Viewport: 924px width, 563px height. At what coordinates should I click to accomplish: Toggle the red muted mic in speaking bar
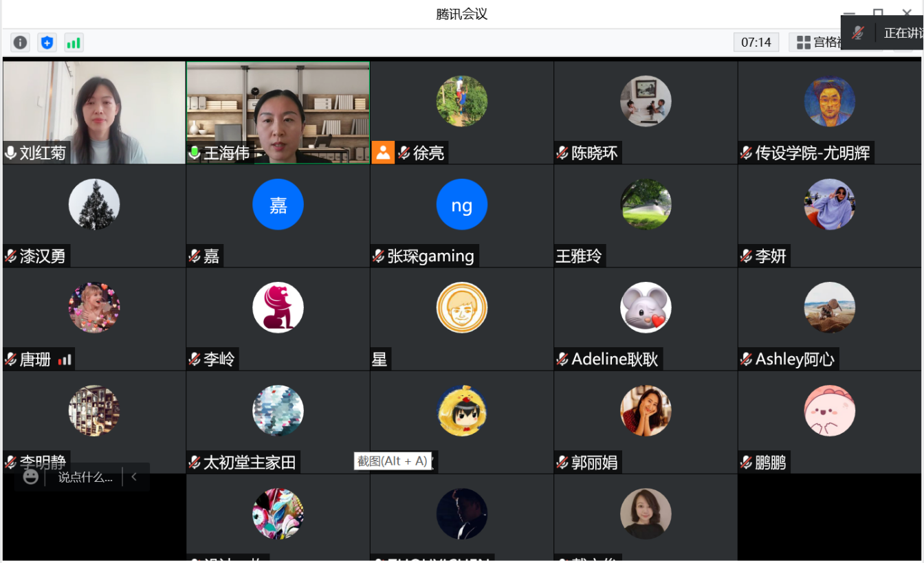(x=858, y=32)
